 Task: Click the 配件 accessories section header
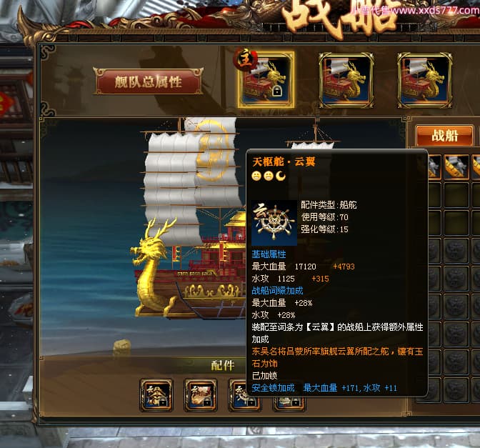click(x=223, y=365)
